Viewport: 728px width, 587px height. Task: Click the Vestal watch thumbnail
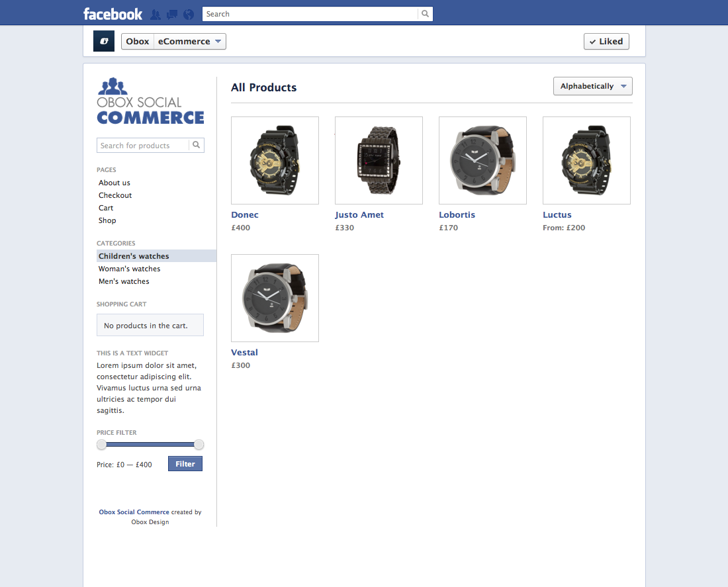coord(275,298)
